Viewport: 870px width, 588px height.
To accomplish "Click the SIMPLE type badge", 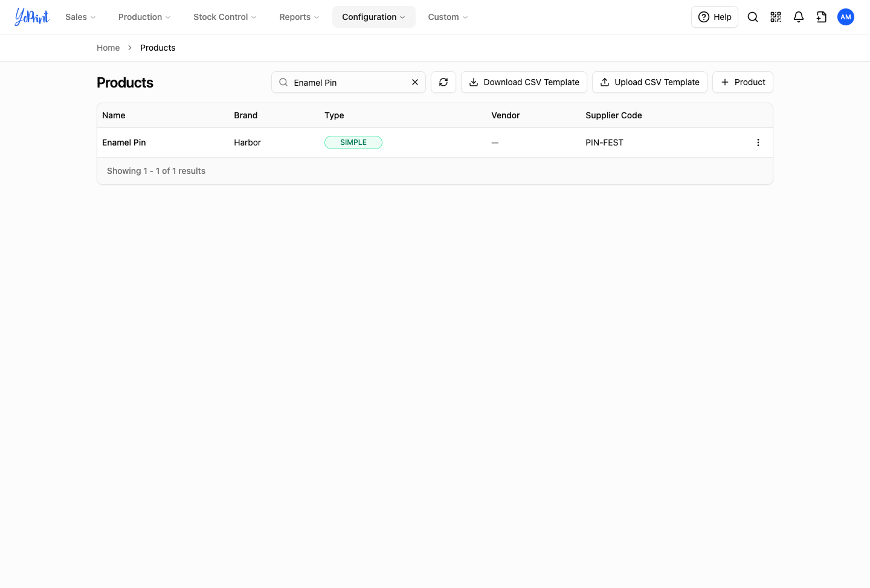I will [353, 142].
